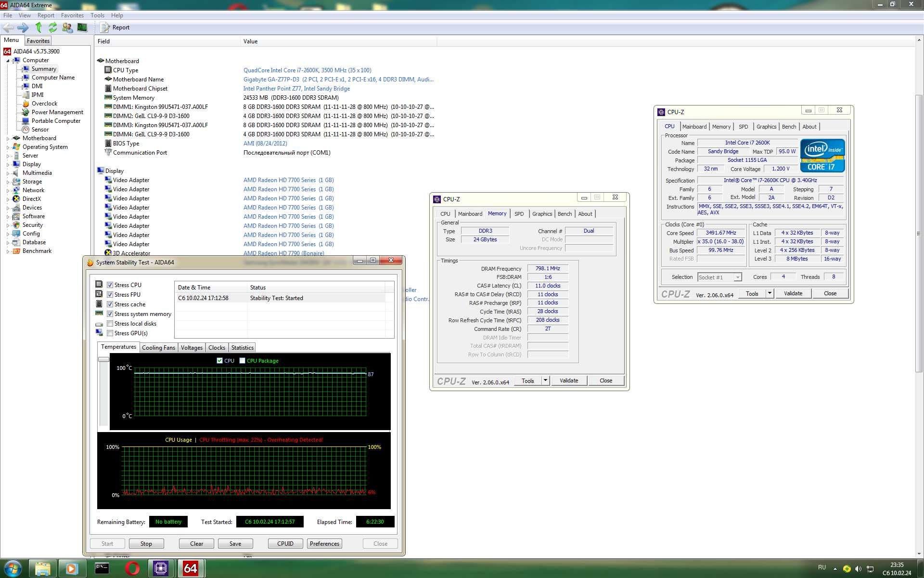Enable Stress GPU(s) checkbox
924x578 pixels.
coord(110,333)
